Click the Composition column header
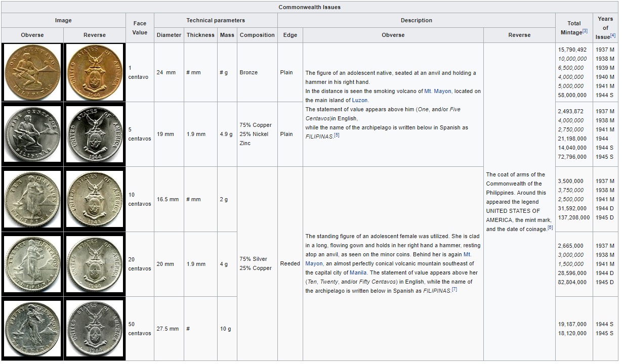Screen dimensions: 622x364 pyautogui.click(x=257, y=35)
